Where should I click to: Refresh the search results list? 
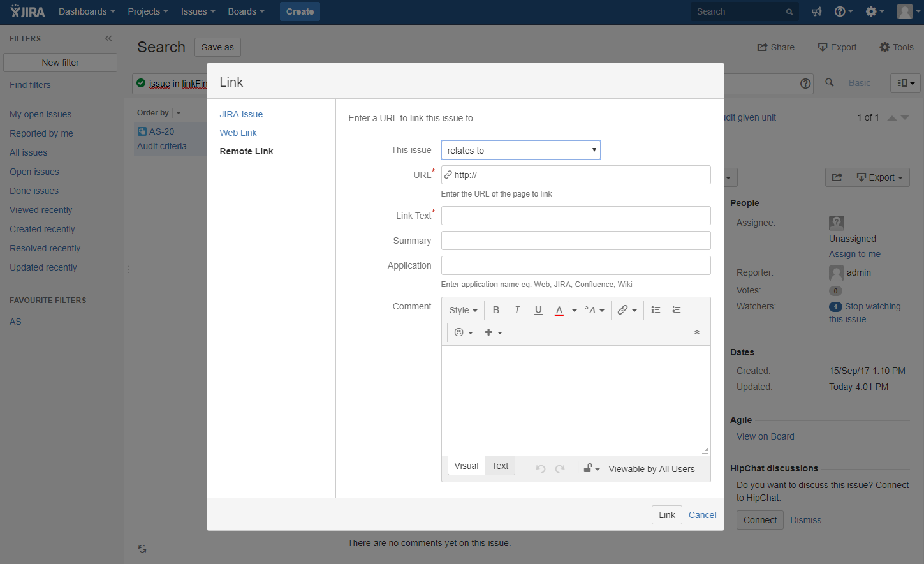[x=142, y=549]
